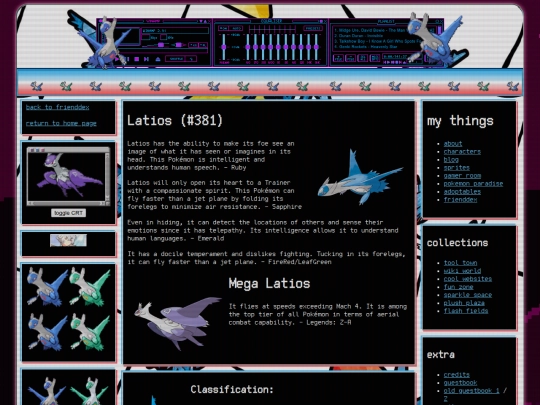Viewport: 540px width, 405px height.
Task: Click the entry ending '– FireRed/LeafGreen'
Action: (266, 258)
